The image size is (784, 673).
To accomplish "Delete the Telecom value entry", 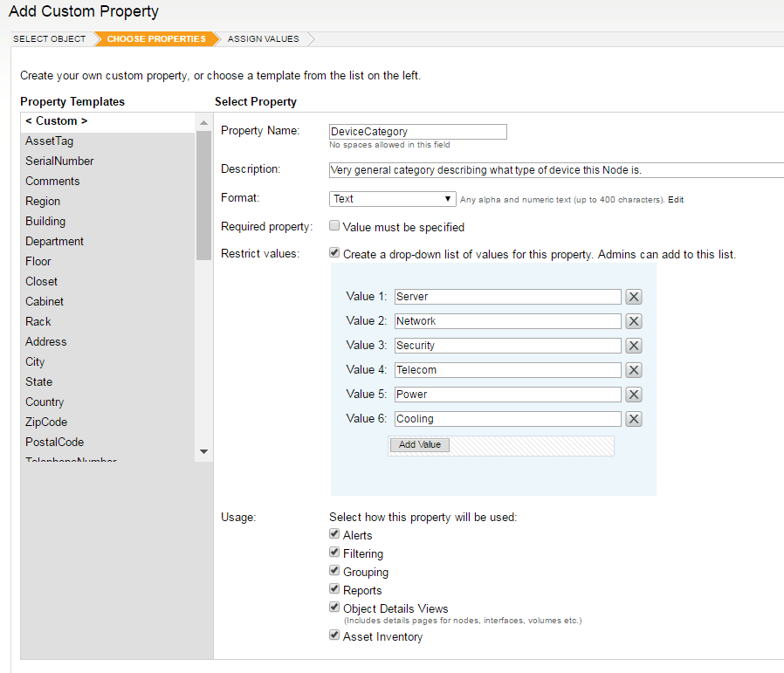I will (x=634, y=370).
